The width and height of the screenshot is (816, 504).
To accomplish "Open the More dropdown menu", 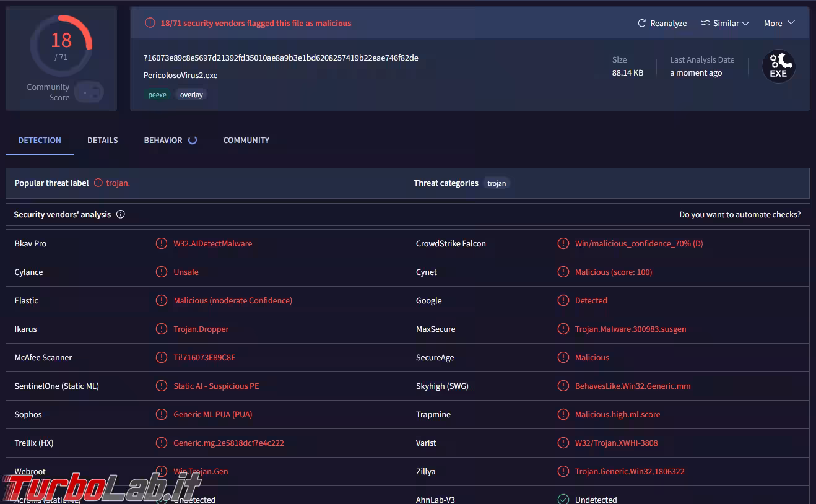I will [x=779, y=24].
